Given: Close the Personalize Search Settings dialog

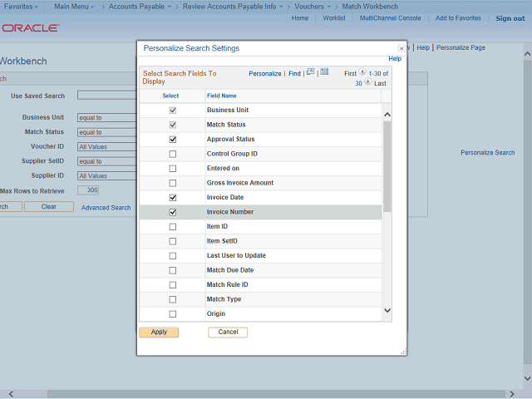Looking at the screenshot, I should pos(401,48).
